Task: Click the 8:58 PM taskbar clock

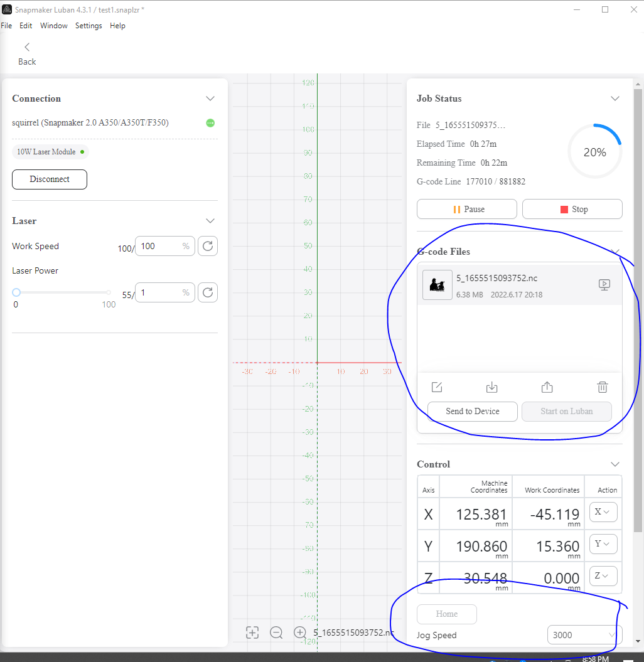Action: point(596,659)
